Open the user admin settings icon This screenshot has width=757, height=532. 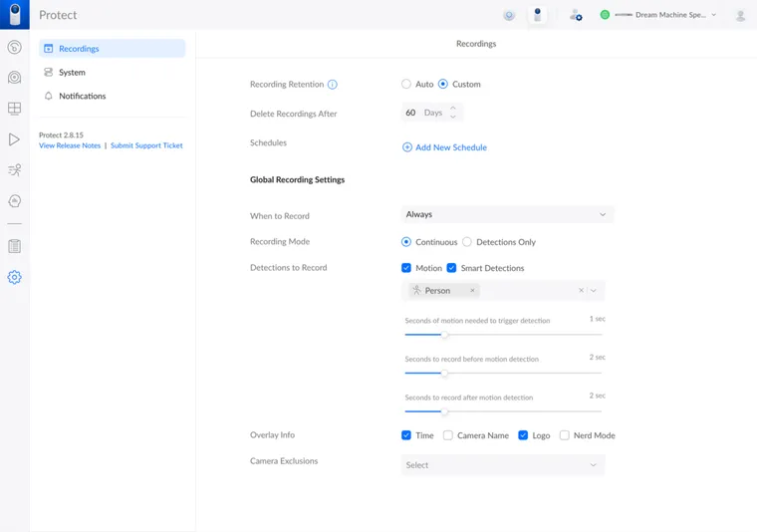coord(576,16)
